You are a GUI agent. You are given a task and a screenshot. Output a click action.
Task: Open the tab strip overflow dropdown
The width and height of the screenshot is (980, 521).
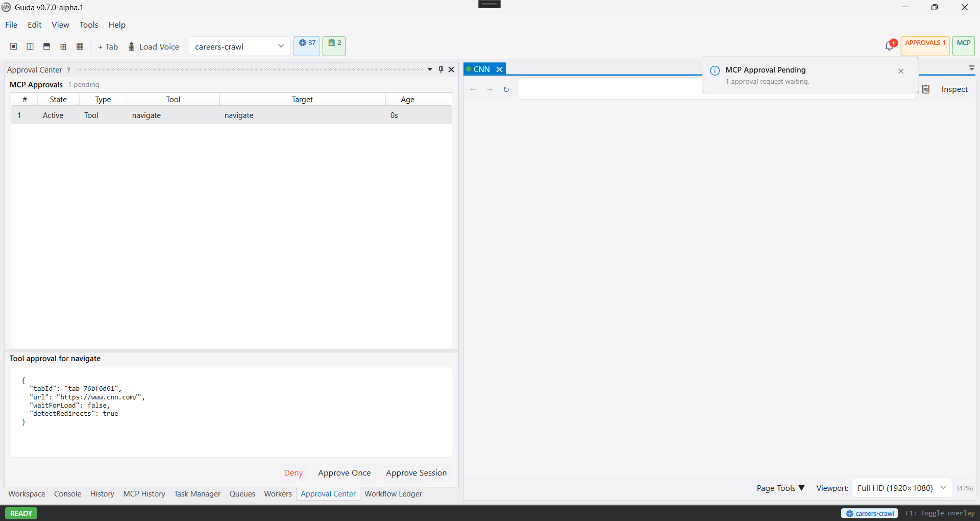pos(971,68)
